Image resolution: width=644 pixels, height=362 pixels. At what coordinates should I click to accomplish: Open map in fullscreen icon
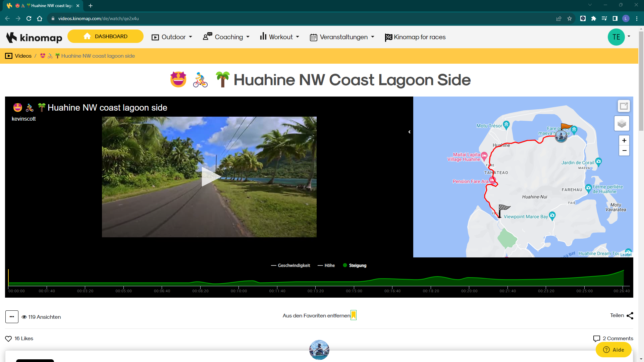624,106
